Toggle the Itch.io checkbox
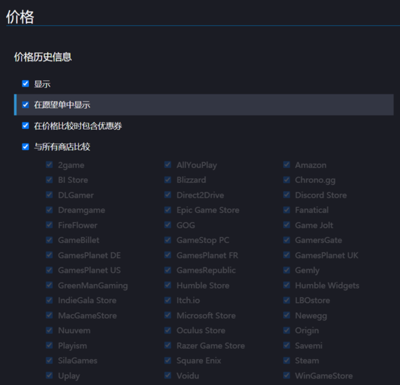 point(168,300)
